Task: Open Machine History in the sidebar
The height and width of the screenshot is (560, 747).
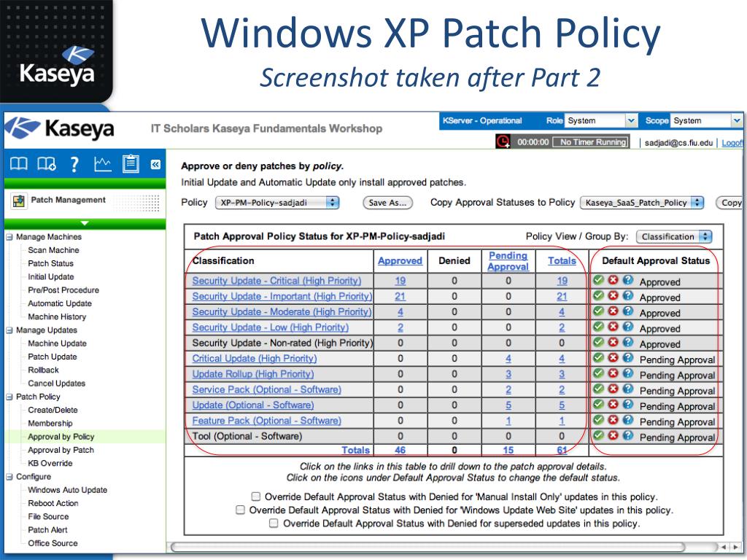Action: click(57, 316)
